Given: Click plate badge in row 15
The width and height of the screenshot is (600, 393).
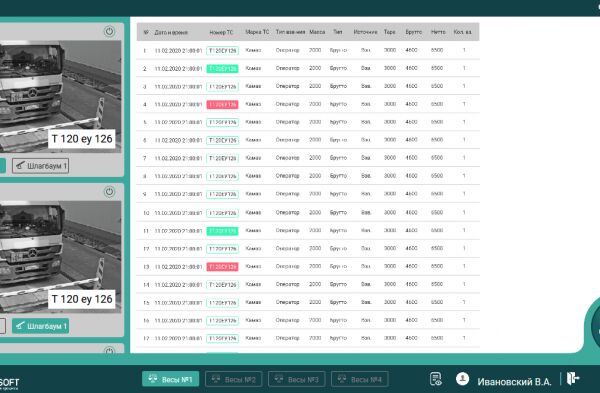Looking at the screenshot, I should (222, 303).
